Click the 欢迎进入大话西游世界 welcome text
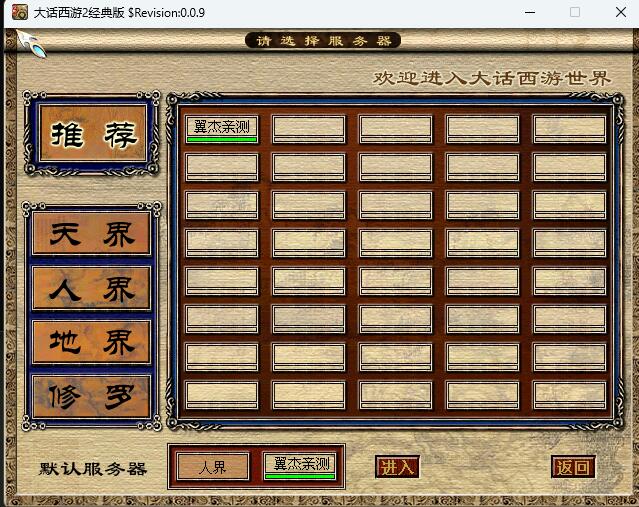 click(492, 78)
